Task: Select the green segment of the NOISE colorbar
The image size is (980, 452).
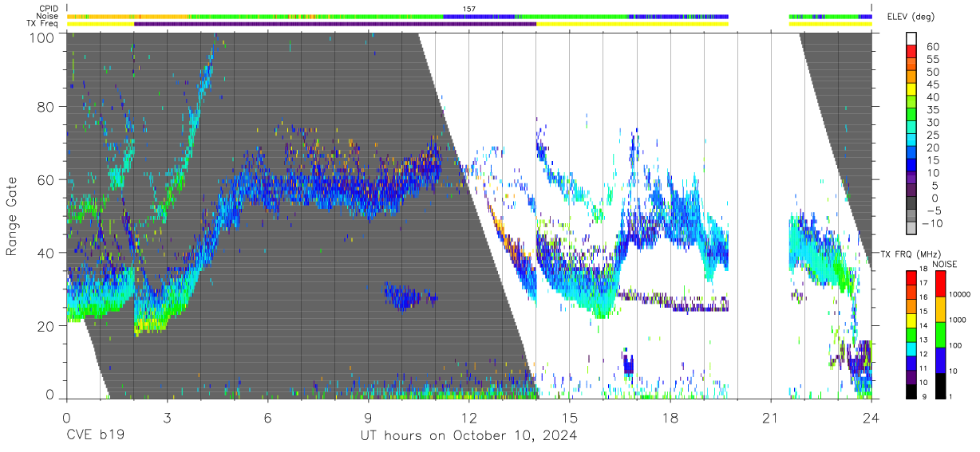Action: pos(939,333)
